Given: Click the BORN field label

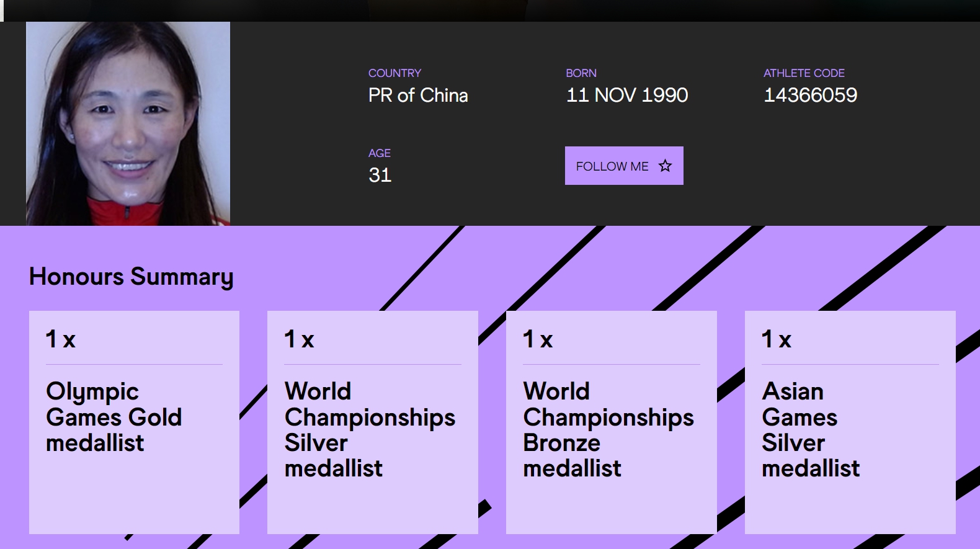Looking at the screenshot, I should tap(581, 73).
